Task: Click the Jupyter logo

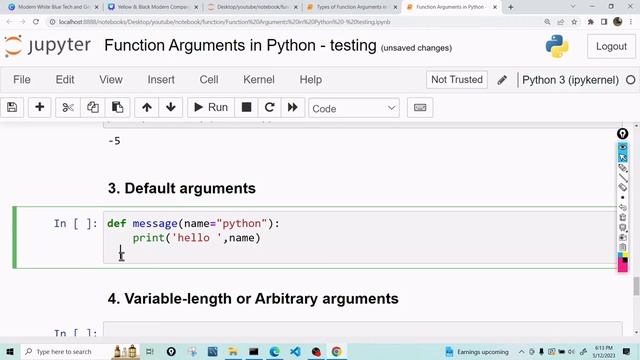Action: pos(48,46)
